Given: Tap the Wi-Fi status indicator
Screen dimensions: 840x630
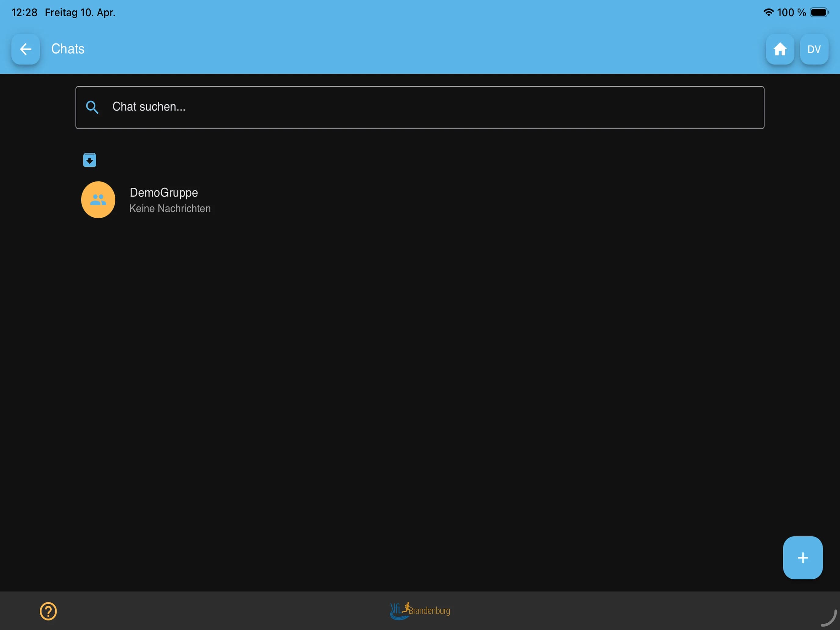Looking at the screenshot, I should pyautogui.click(x=768, y=13).
